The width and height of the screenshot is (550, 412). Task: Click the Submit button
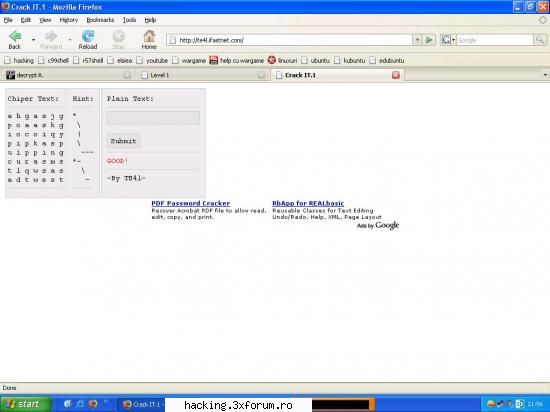point(123,141)
